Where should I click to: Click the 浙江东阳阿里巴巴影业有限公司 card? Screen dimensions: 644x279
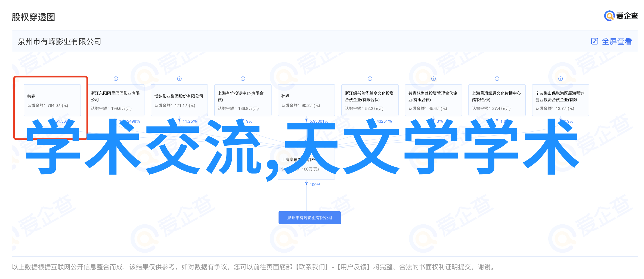(116, 100)
